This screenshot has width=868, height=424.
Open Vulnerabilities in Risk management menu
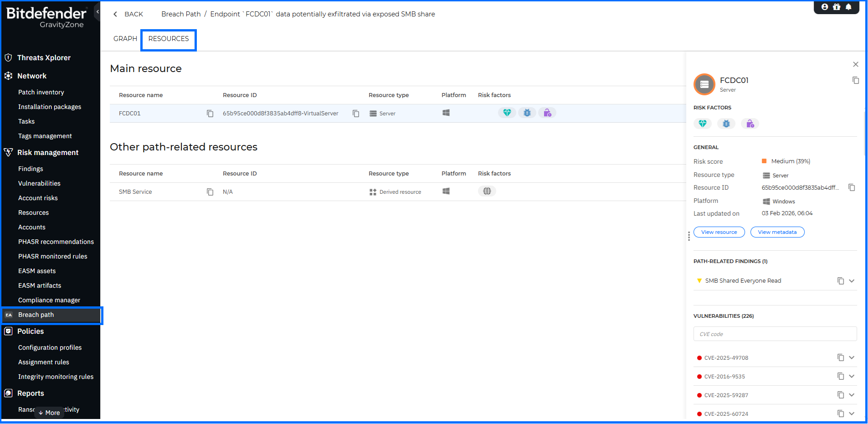tap(39, 183)
